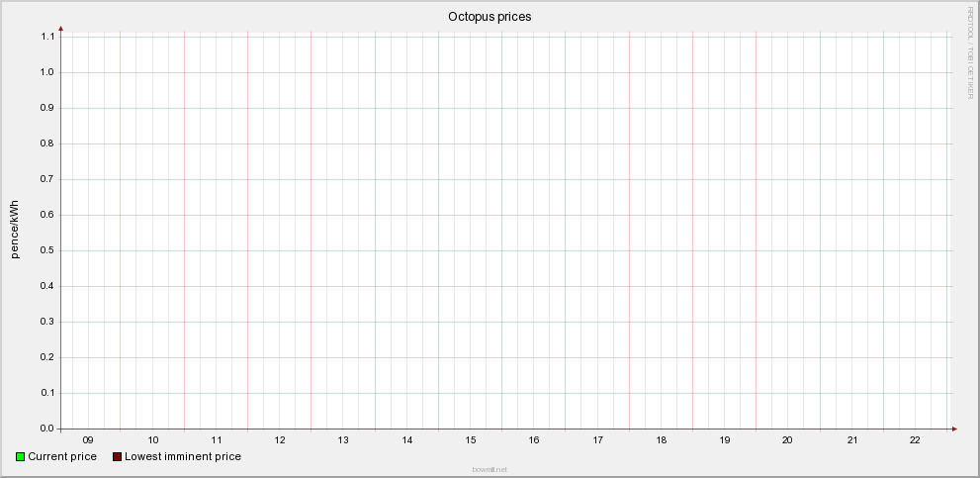Select the Current price legend label
The image size is (980, 478).
(x=62, y=456)
